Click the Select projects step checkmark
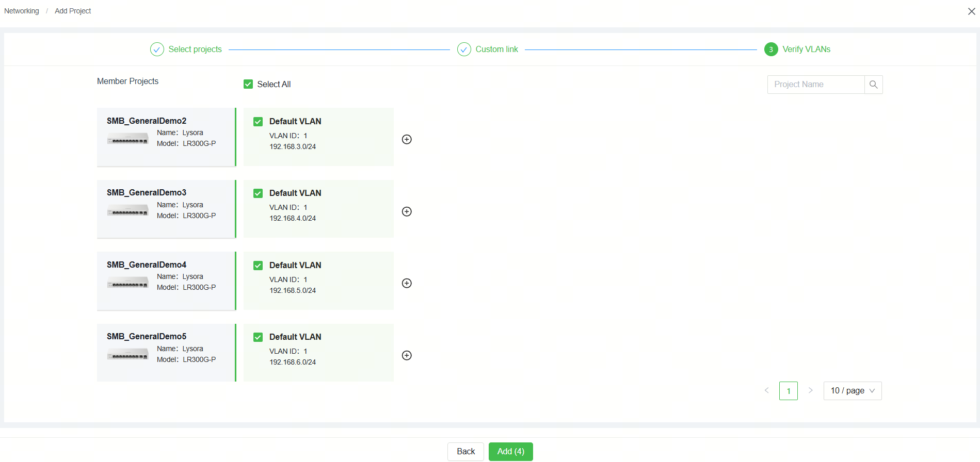The image size is (980, 462). tap(157, 49)
